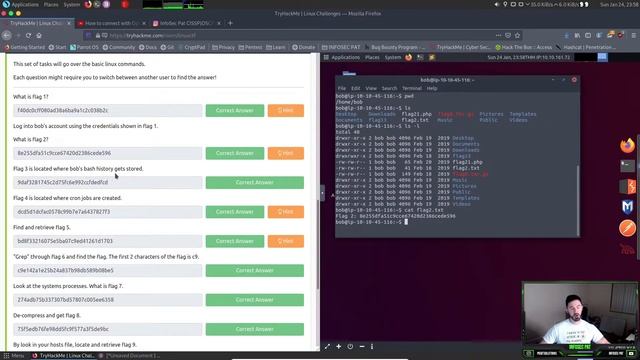Click the site padlock security icon

coord(98,36)
